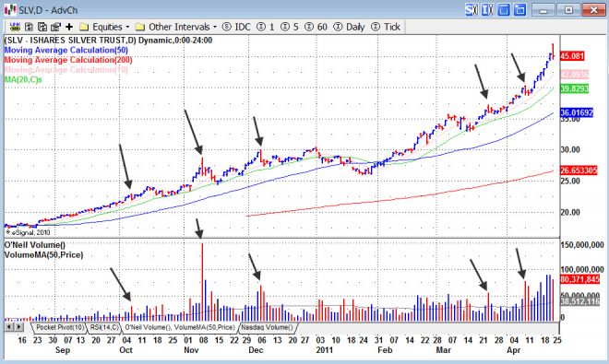Open the Equities dropdown arrow

coord(127,27)
